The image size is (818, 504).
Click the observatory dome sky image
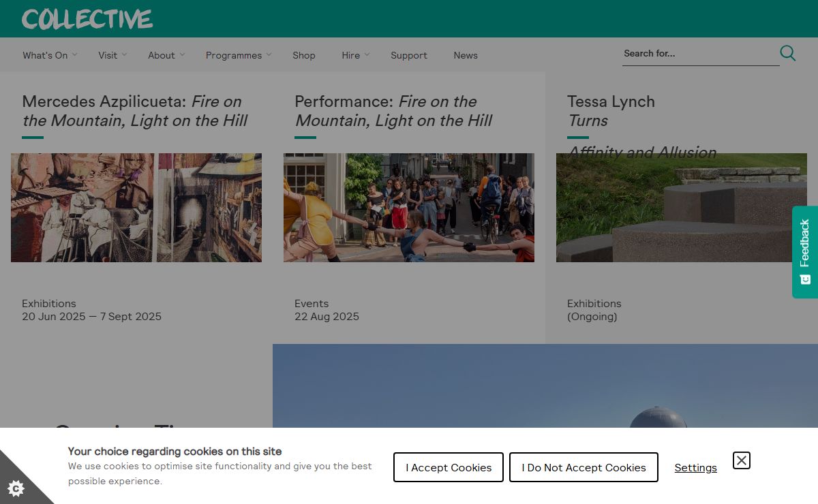point(545,385)
